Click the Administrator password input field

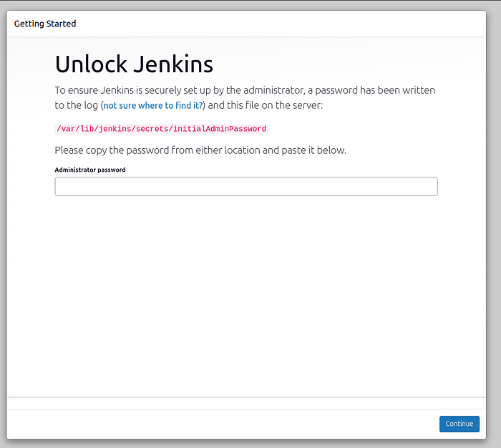click(246, 186)
